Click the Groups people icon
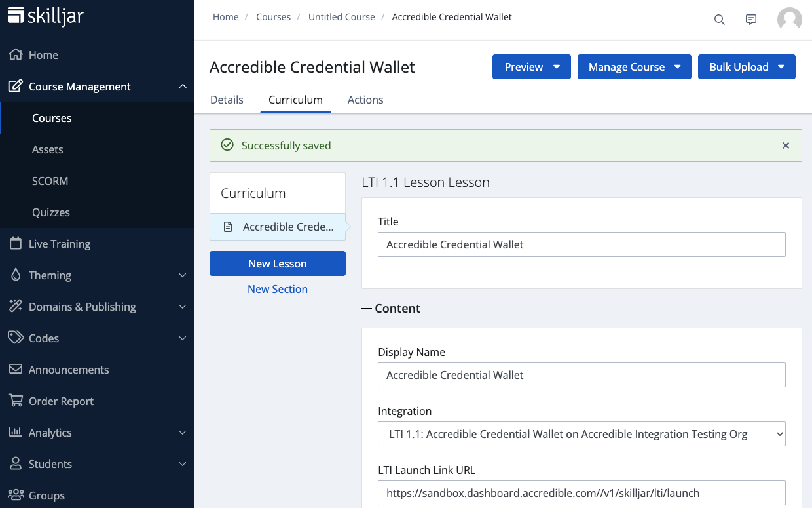The width and height of the screenshot is (812, 508). 16,496
